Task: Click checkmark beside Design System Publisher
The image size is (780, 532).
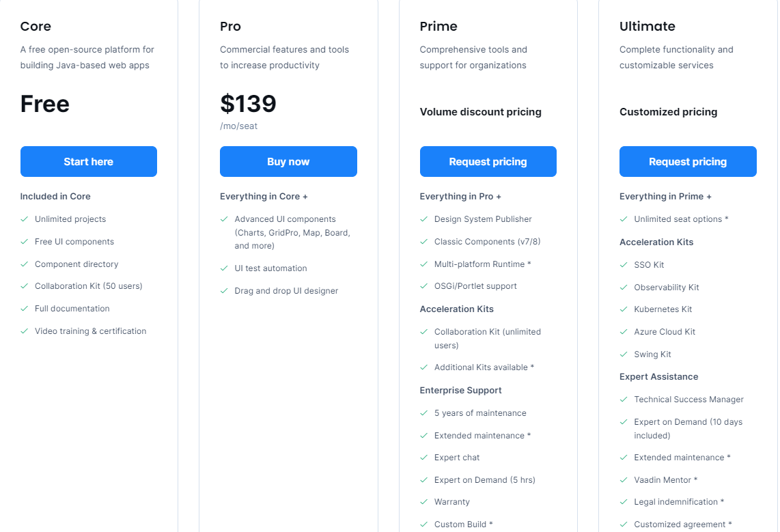Action: tap(423, 219)
